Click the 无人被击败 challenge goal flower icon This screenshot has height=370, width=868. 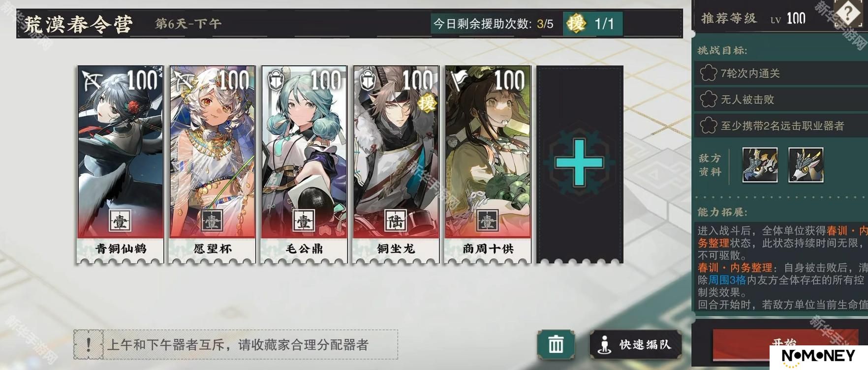709,100
